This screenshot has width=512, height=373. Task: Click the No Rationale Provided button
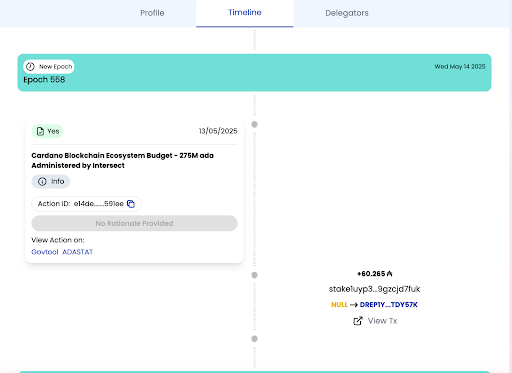134,223
